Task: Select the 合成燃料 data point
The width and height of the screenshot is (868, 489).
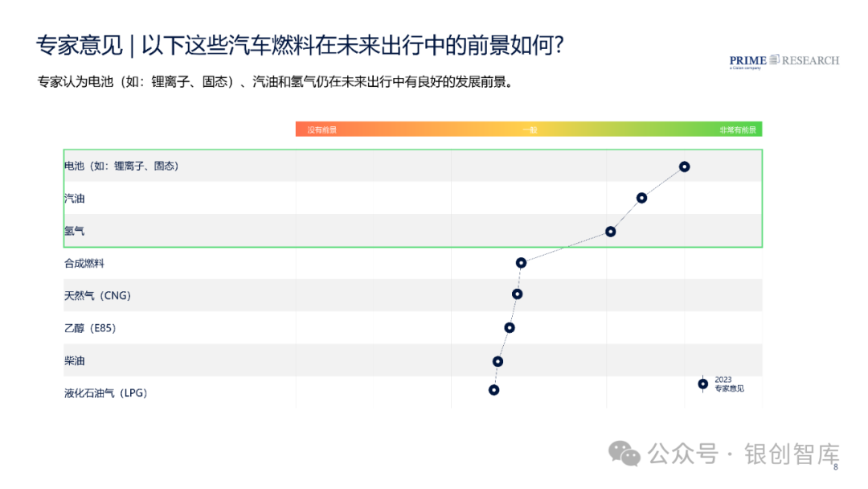Action: tap(521, 262)
